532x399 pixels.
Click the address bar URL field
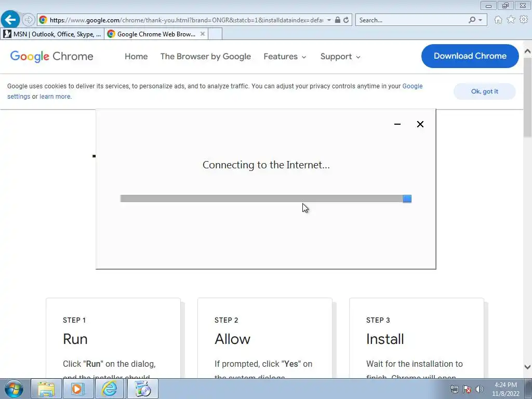(x=186, y=20)
